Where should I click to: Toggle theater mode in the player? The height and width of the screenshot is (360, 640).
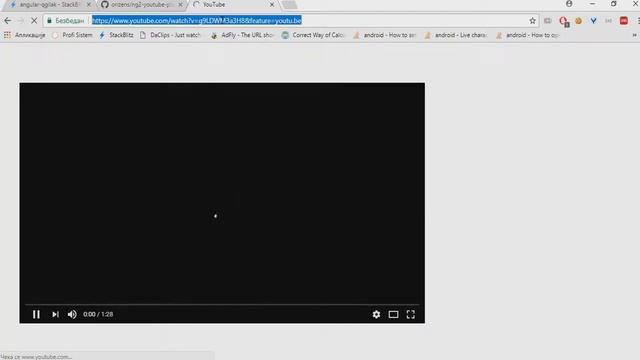(393, 314)
